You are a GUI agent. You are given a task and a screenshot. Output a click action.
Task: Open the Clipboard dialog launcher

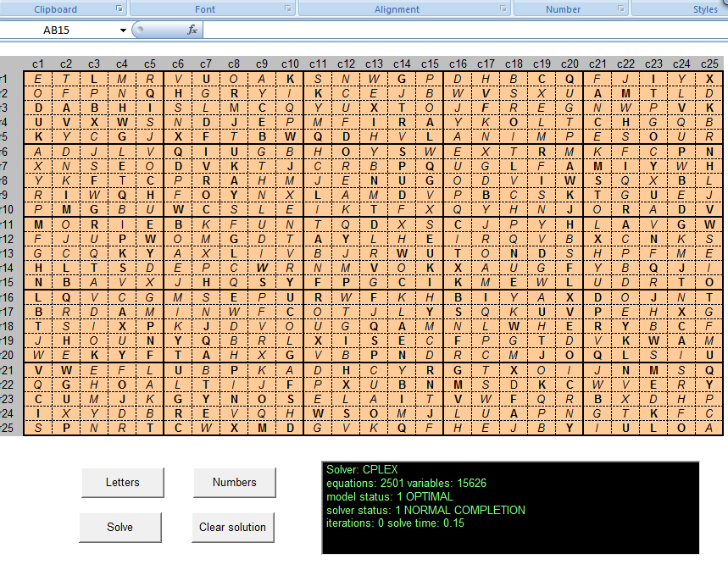pyautogui.click(x=119, y=9)
